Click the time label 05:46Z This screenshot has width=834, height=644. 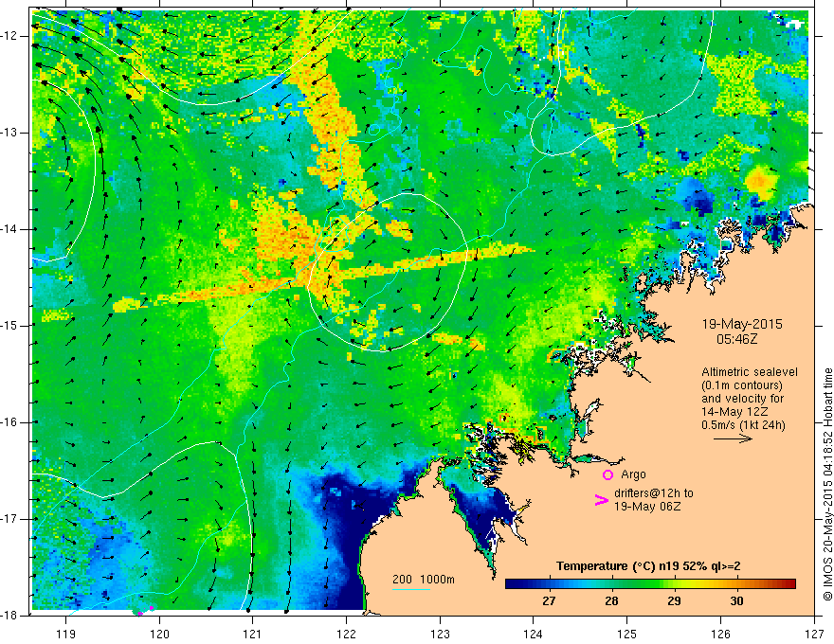click(736, 338)
